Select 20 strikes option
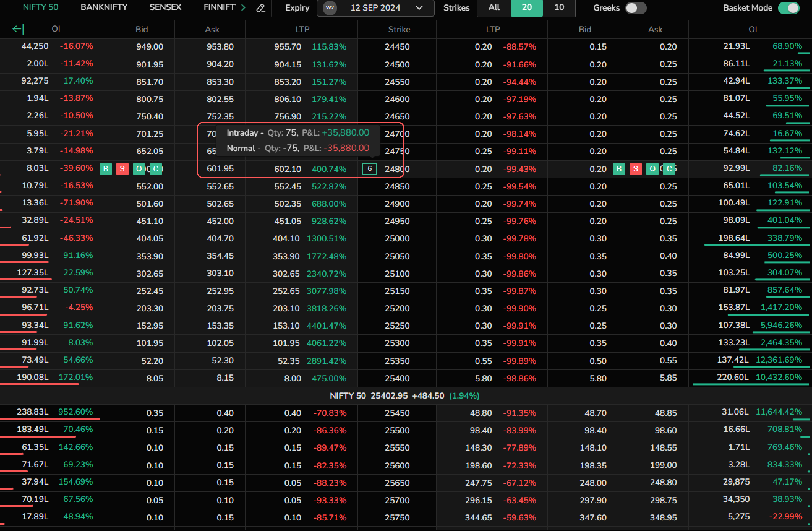812x531 pixels. (x=526, y=7)
